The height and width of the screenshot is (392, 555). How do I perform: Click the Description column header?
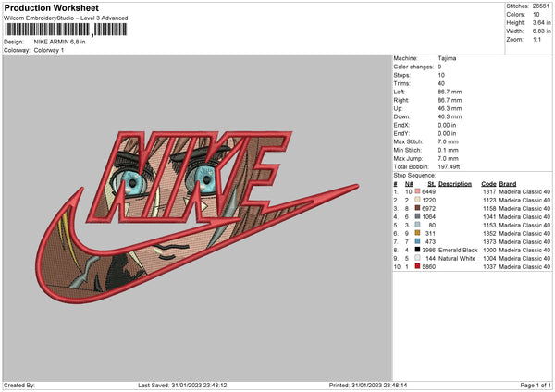(455, 184)
